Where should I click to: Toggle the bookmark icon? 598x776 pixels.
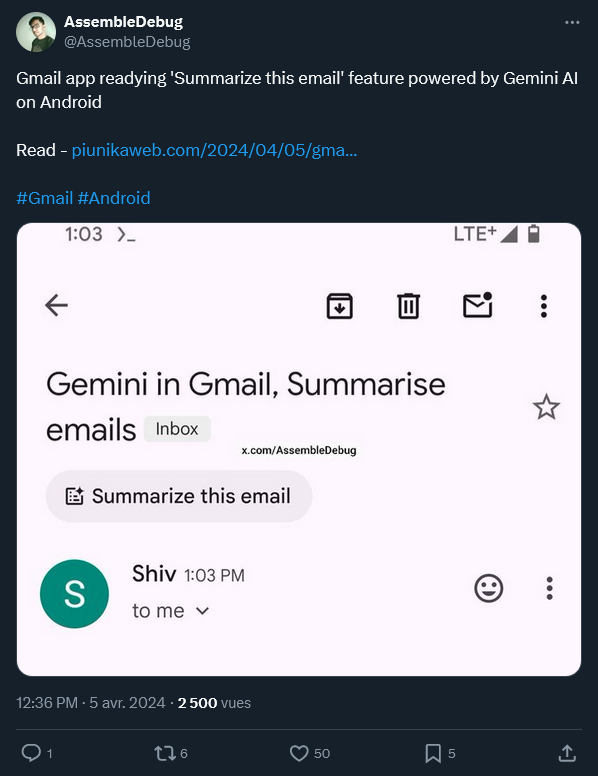433,753
